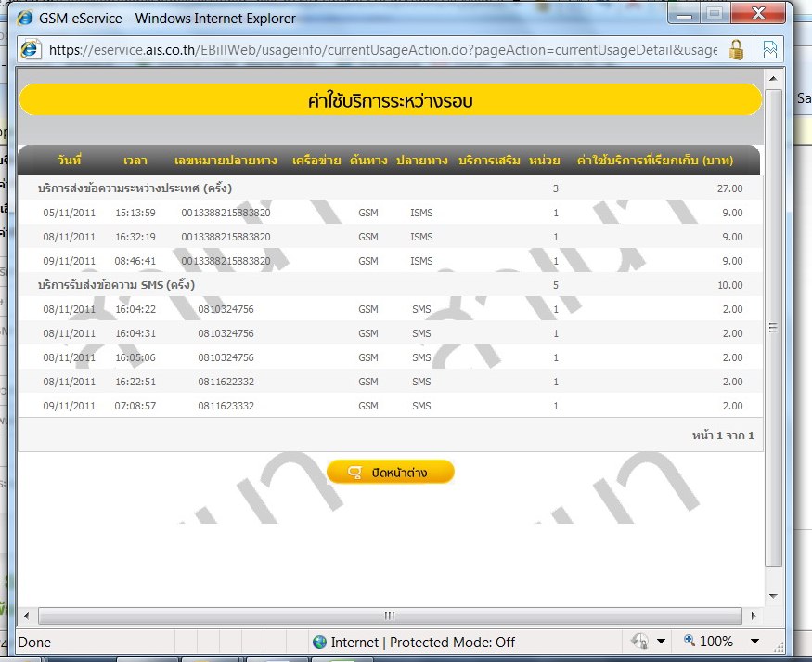This screenshot has width=812, height=662.
Task: Click number 001338215883820 in the 15:13:59 row
Action: tap(226, 213)
